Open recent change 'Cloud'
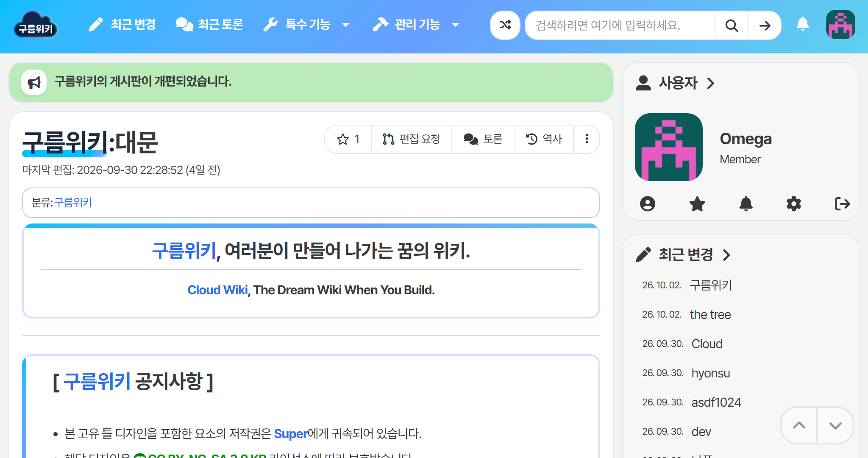 click(x=707, y=344)
